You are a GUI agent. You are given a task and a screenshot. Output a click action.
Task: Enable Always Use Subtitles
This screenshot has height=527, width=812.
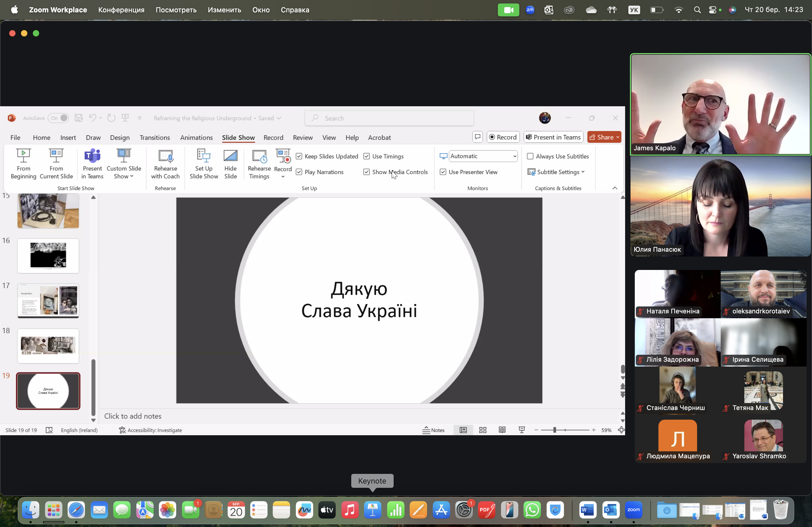pyautogui.click(x=530, y=156)
